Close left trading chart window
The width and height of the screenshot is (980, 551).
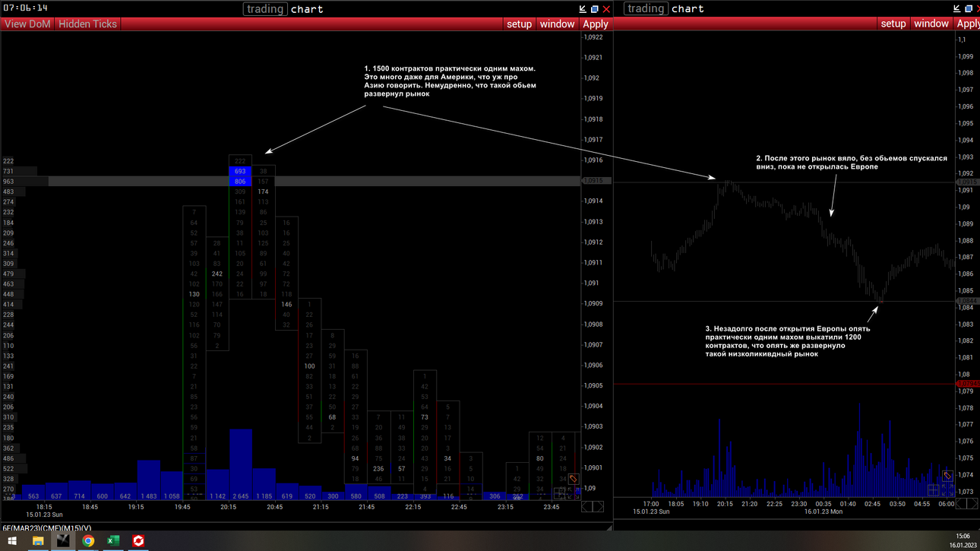click(x=605, y=9)
